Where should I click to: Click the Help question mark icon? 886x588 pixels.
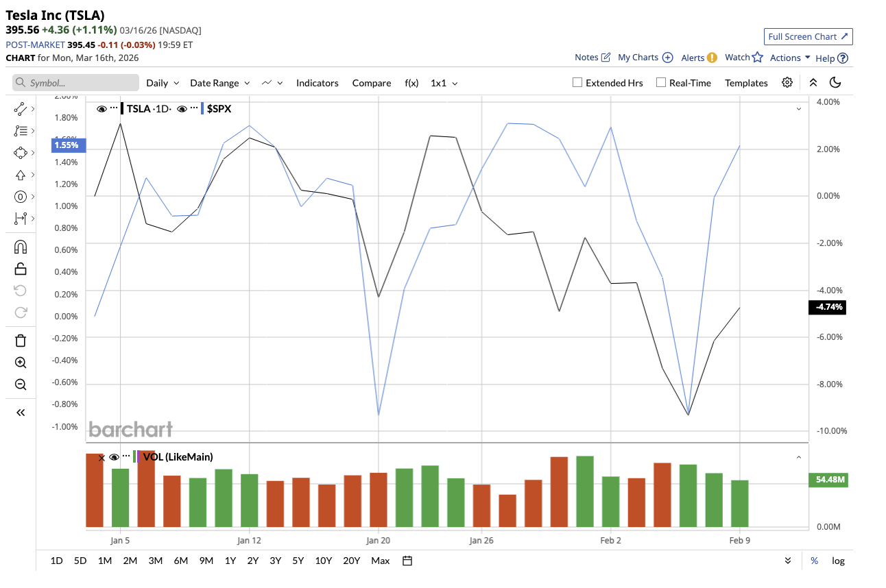[843, 58]
